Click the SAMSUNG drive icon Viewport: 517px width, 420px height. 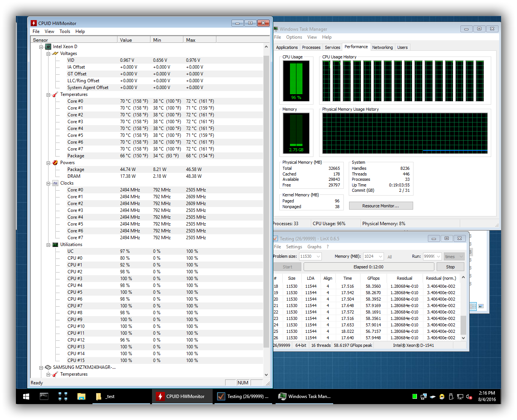tap(48, 367)
